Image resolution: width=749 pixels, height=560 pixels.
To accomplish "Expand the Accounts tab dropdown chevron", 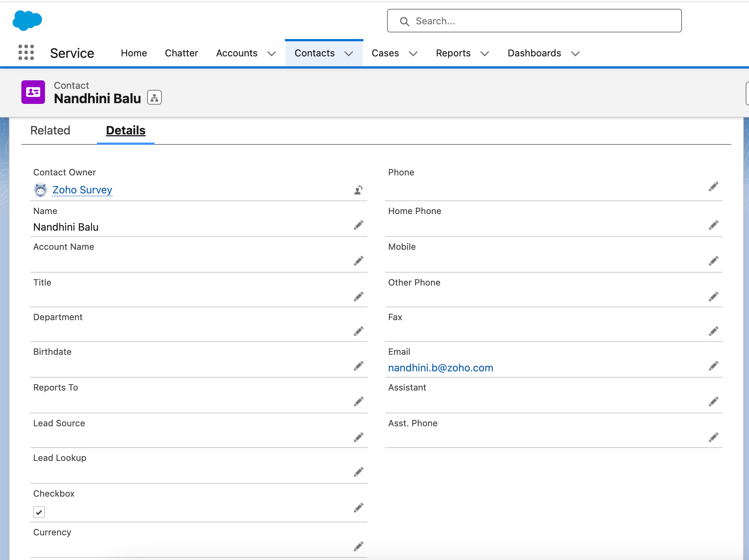I will 272,54.
